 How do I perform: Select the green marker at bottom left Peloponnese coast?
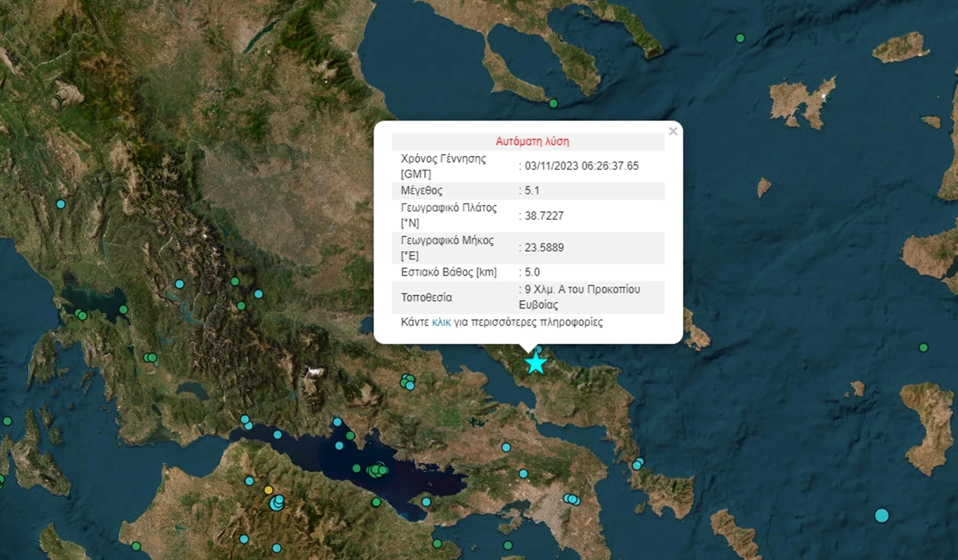coord(136,546)
